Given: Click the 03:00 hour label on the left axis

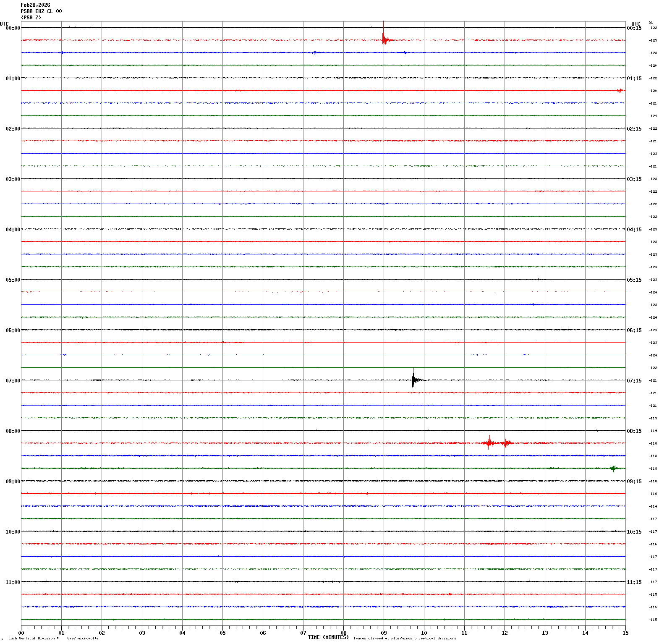Looking at the screenshot, I should (x=13, y=179).
